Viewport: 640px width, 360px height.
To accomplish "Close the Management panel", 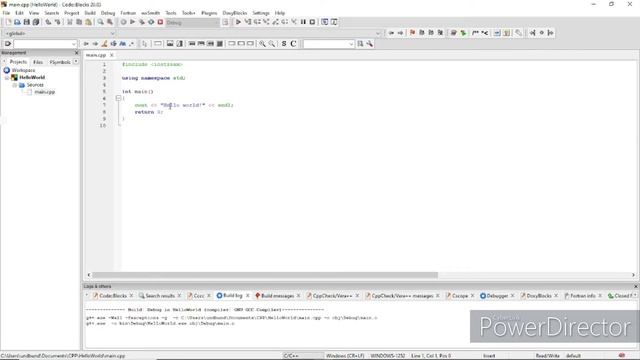I will click(76, 53).
